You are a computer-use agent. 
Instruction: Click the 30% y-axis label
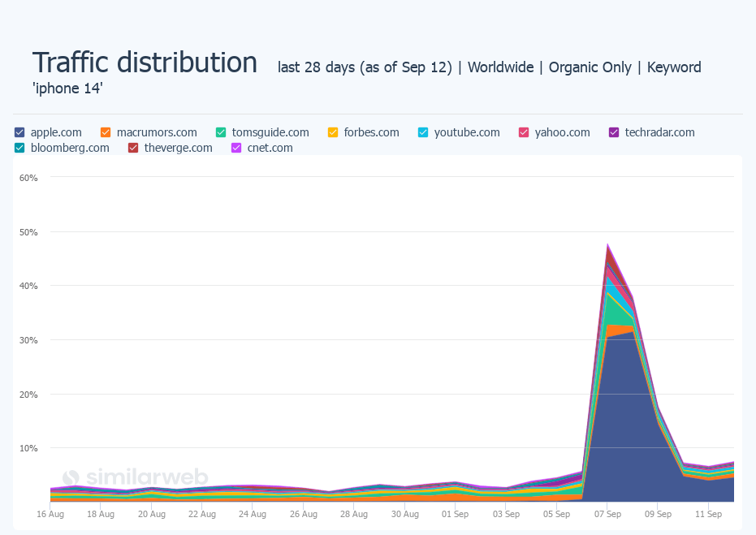(x=28, y=340)
